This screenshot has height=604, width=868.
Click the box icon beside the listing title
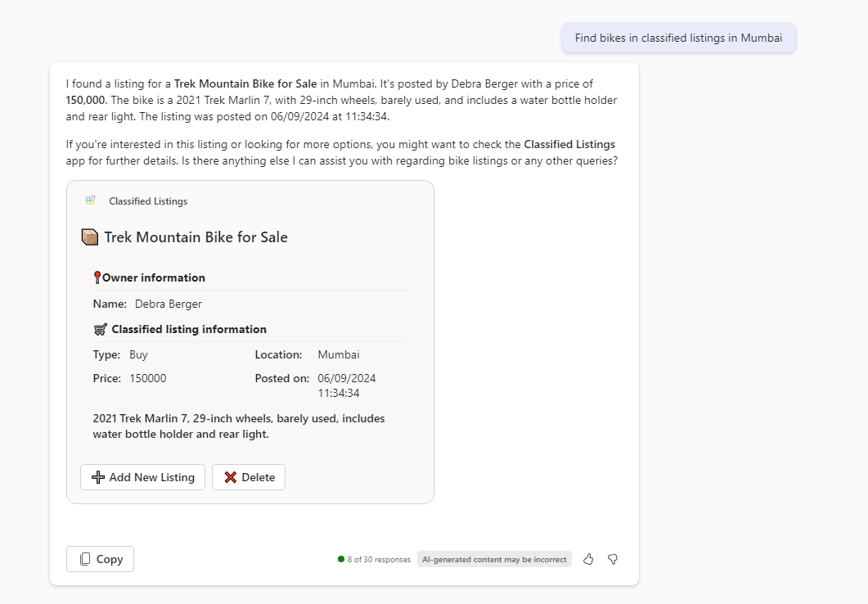click(90, 237)
